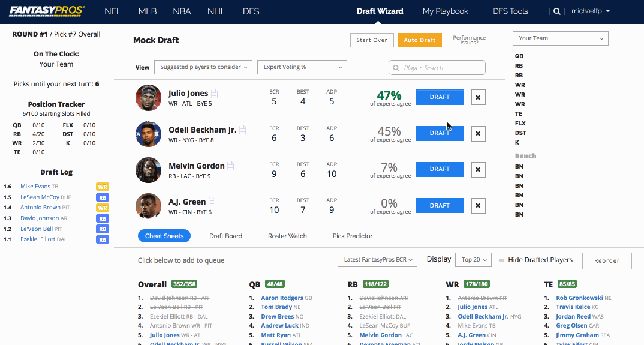Click RB badge next to Le'Veon Bell
Viewport: 644px width, 345px height.
(103, 229)
